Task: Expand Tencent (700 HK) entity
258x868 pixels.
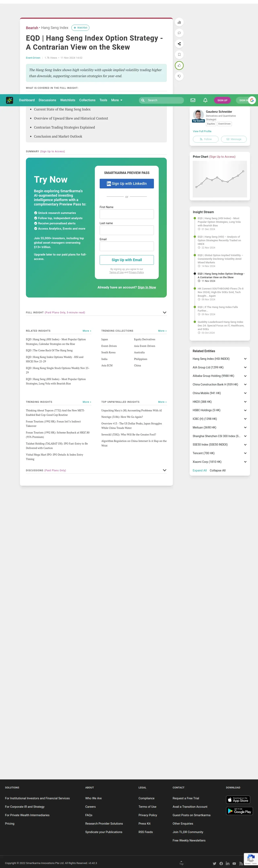Action: 245,453
